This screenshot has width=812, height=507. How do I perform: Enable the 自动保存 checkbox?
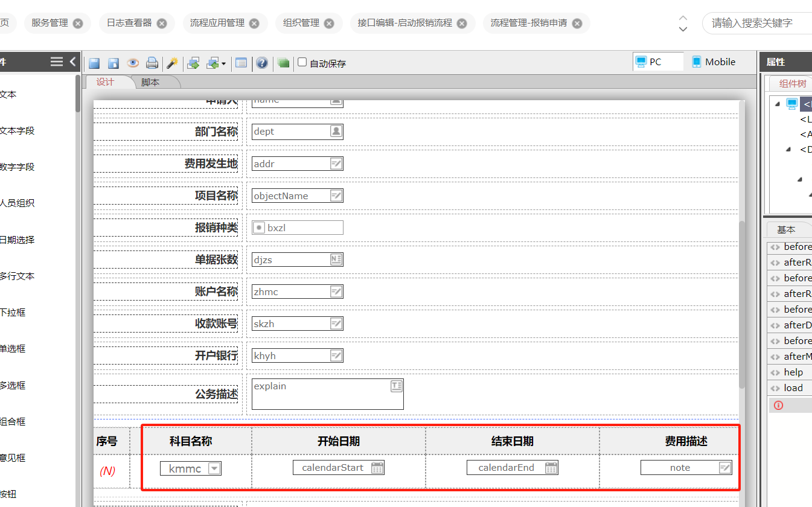302,62
